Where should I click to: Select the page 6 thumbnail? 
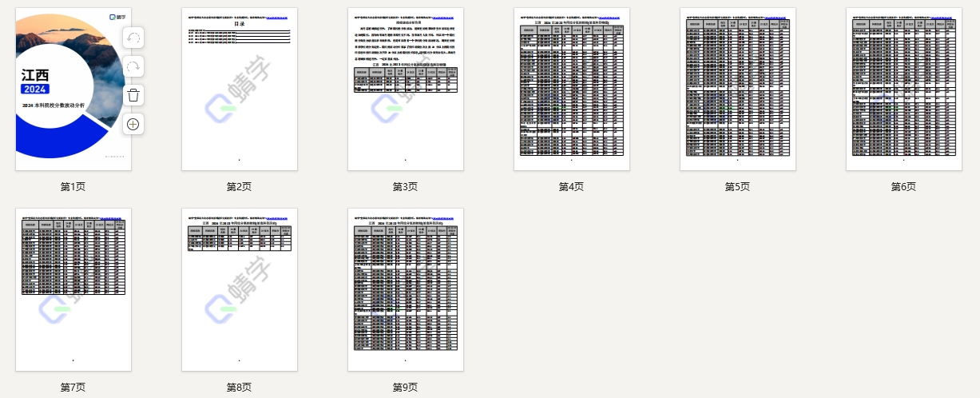[904, 89]
